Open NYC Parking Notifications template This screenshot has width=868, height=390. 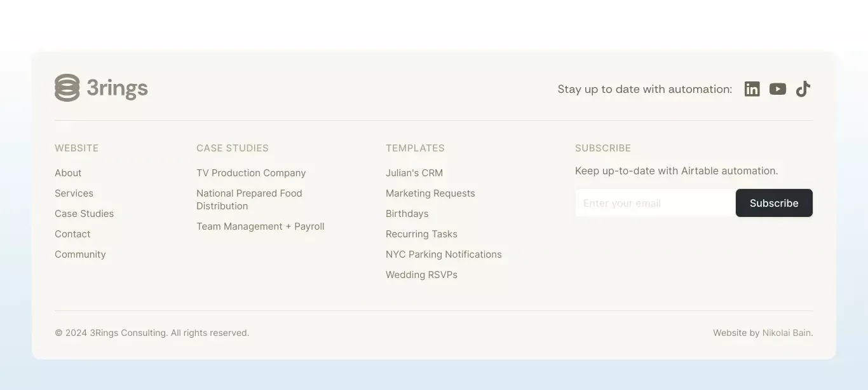click(x=444, y=254)
